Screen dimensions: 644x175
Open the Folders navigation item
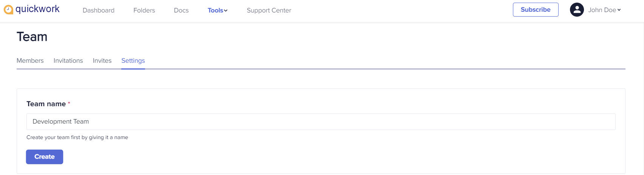(x=144, y=11)
